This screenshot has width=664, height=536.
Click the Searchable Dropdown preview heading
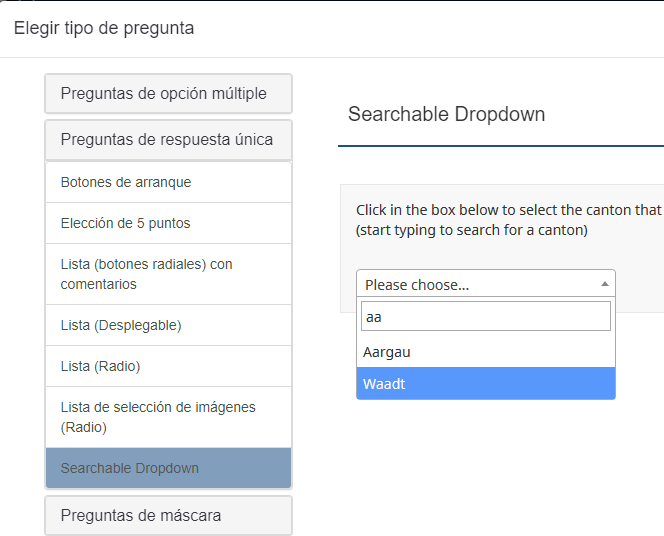coord(446,114)
